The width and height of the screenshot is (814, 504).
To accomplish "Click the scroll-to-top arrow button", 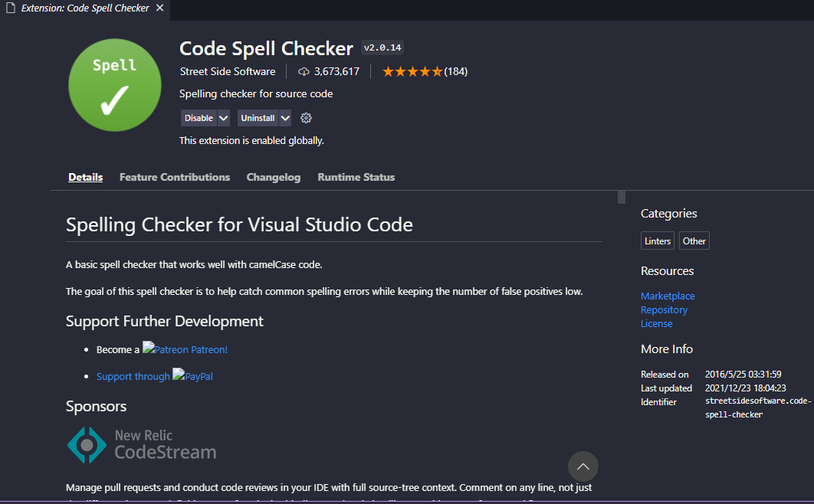I will click(583, 466).
